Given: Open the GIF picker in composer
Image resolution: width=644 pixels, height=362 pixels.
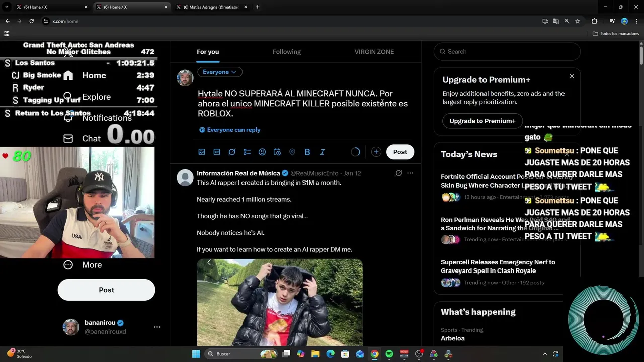Looking at the screenshot, I should (x=217, y=152).
